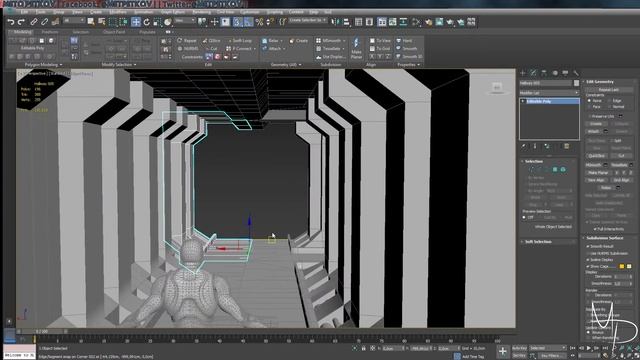Open the Create Selection Set dropdown
The image size is (640, 360).
point(308,20)
